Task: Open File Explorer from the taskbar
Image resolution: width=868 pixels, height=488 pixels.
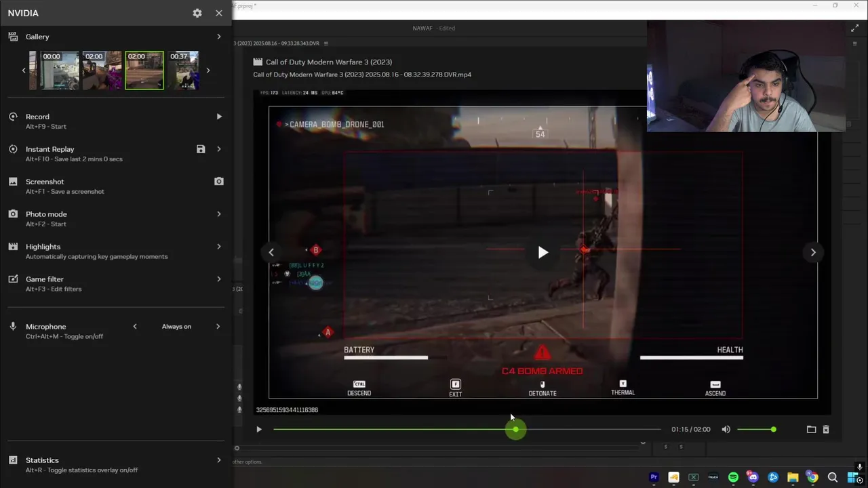Action: [793, 477]
